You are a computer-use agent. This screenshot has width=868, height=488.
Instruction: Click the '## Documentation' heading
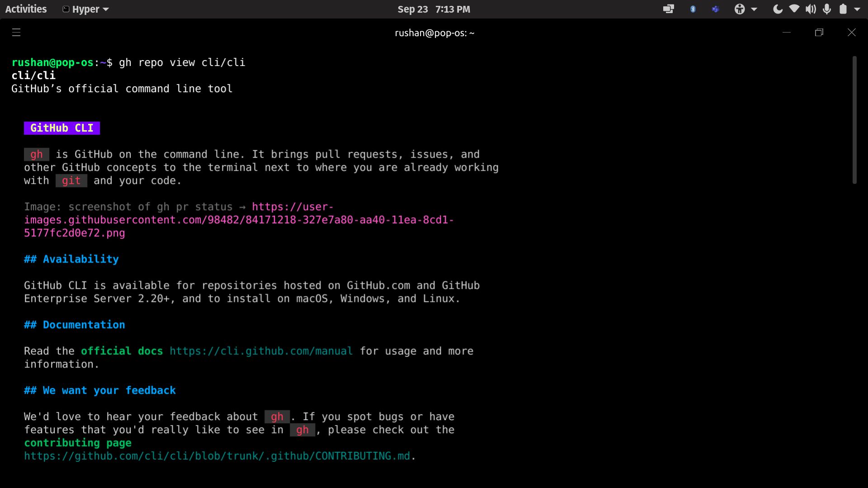(75, 325)
